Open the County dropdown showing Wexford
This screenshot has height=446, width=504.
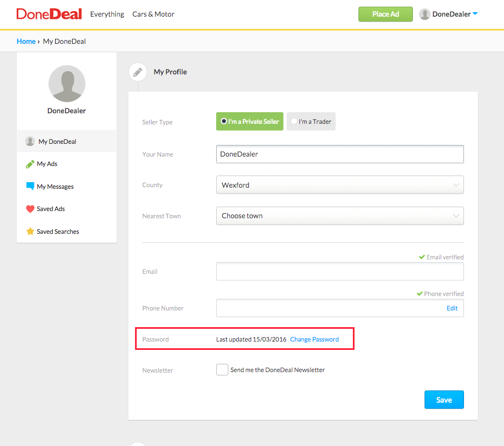[x=340, y=185]
